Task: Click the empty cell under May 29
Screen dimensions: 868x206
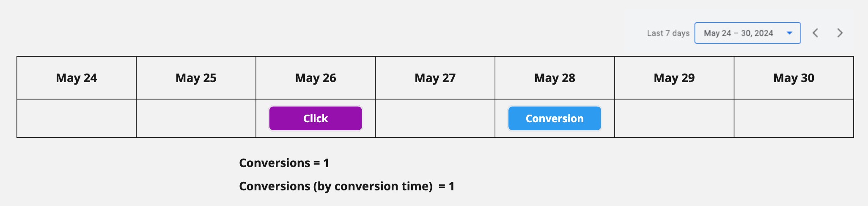Action: (x=674, y=118)
